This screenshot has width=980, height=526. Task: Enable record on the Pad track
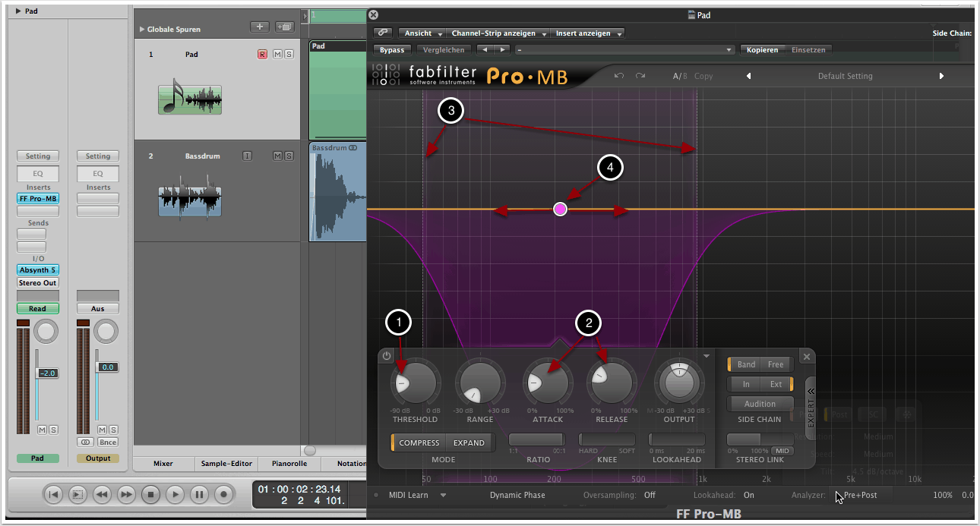(x=262, y=55)
